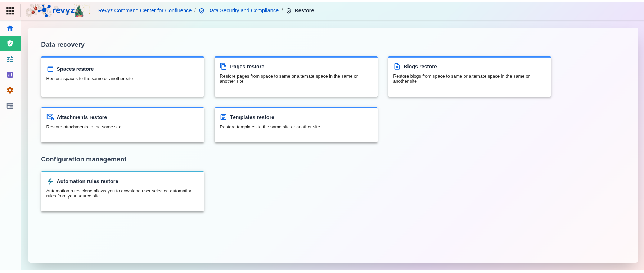Select the green shield security icon
This screenshot has width=644, height=273.
click(x=10, y=44)
